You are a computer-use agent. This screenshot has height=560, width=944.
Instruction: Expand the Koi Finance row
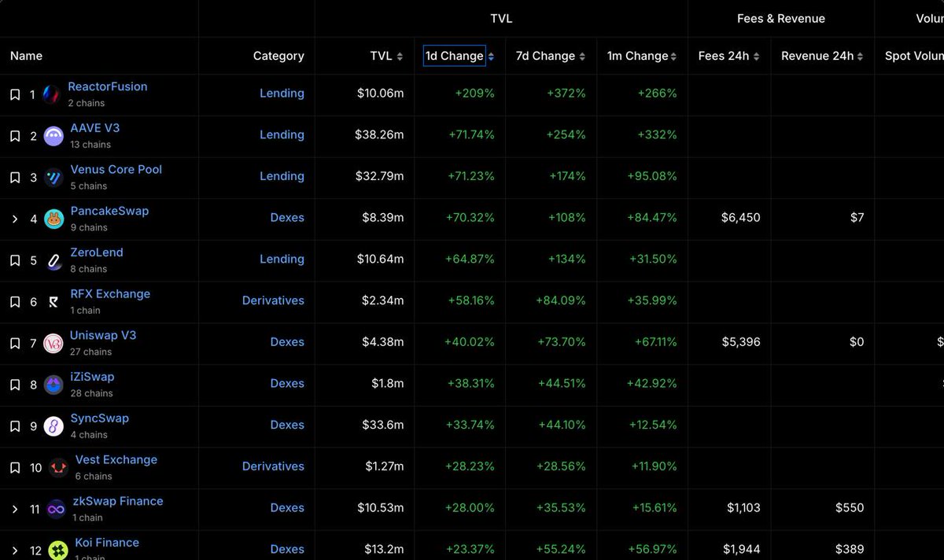point(15,551)
